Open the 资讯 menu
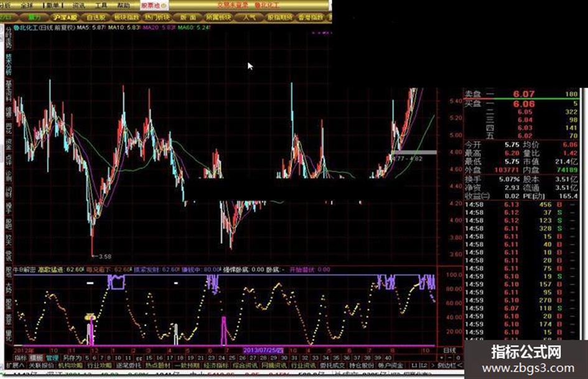588x379 pixels. [x=78, y=5]
